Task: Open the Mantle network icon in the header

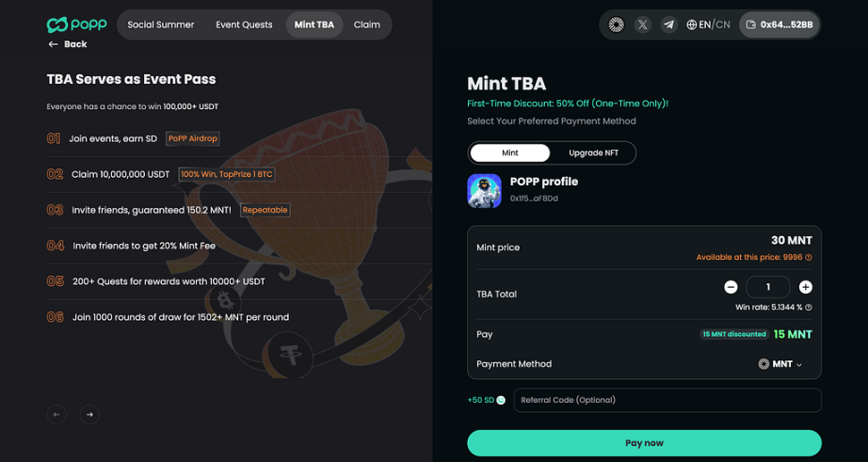Action: 616,24
